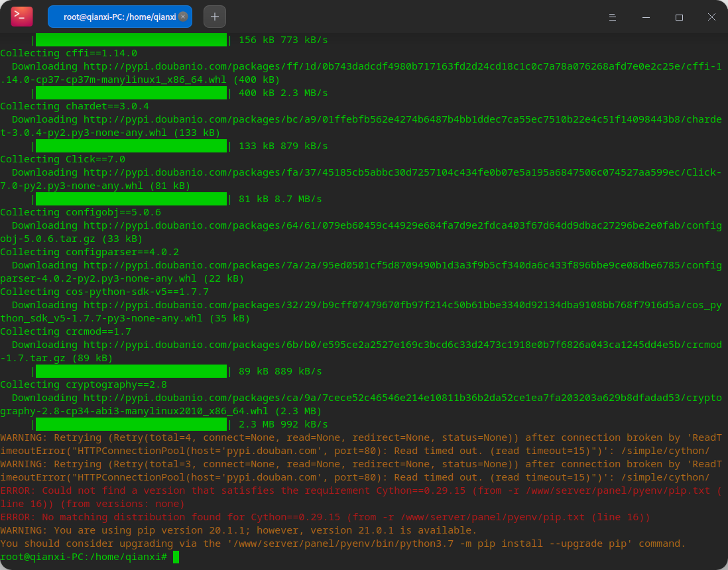Open the hamburger main menu
This screenshot has width=728, height=570.
click(x=613, y=17)
